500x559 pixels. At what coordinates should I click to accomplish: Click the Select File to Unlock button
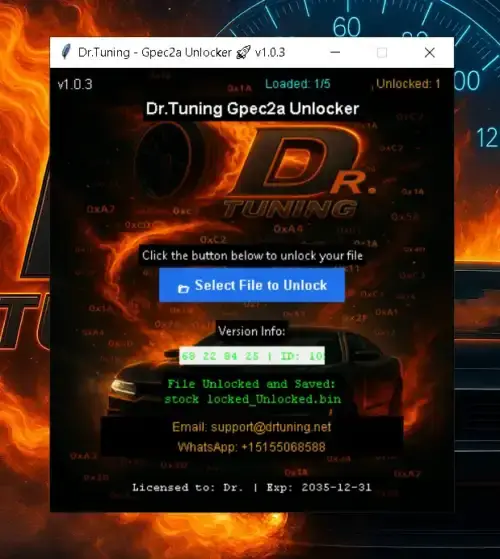click(x=252, y=285)
